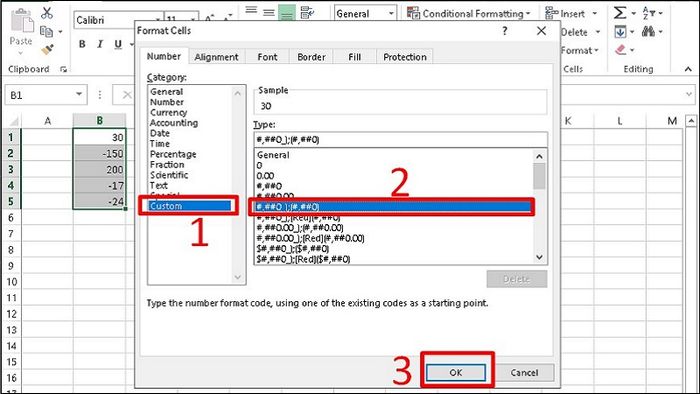
Task: Open Clipboard group dialog launcher
Action: point(63,69)
